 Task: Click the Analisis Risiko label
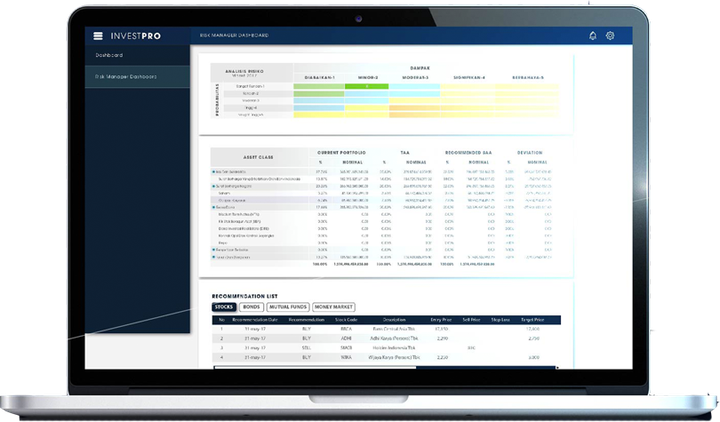click(244, 71)
